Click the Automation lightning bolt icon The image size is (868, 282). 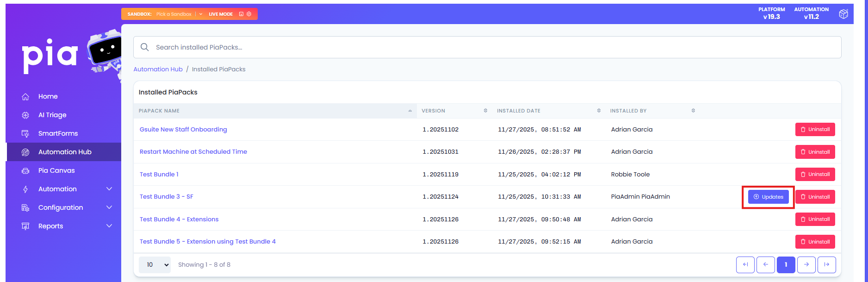[x=25, y=189]
